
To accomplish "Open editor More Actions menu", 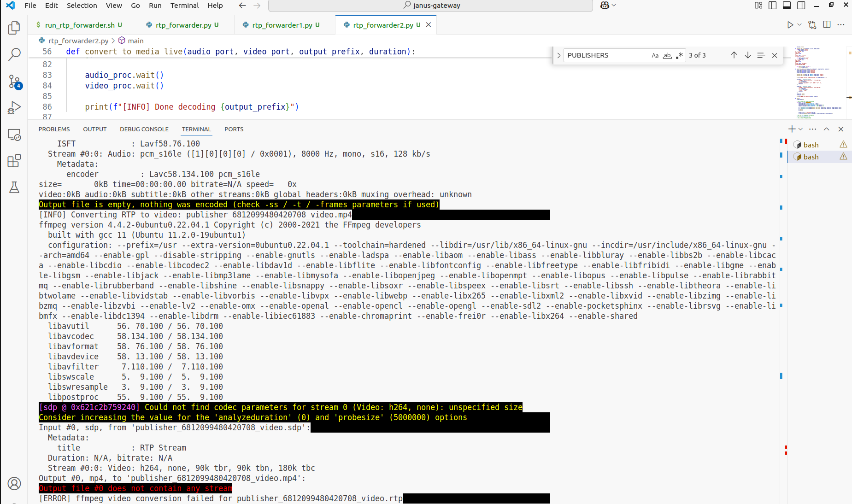I will click(841, 25).
